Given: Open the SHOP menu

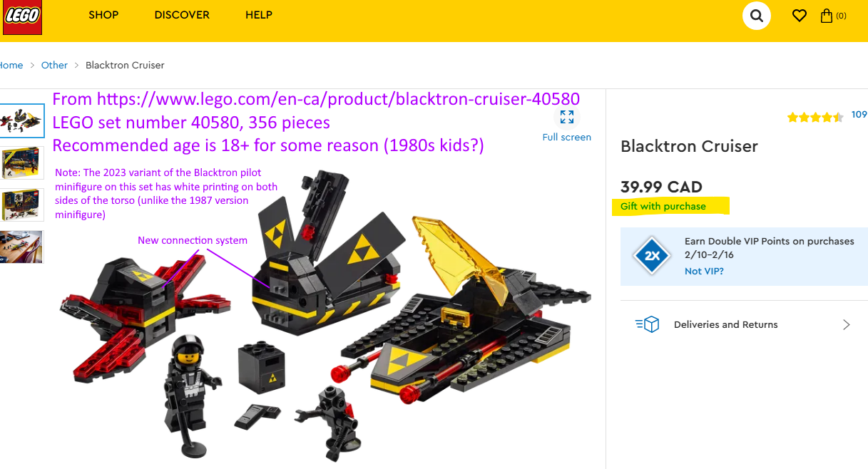Looking at the screenshot, I should click(103, 15).
